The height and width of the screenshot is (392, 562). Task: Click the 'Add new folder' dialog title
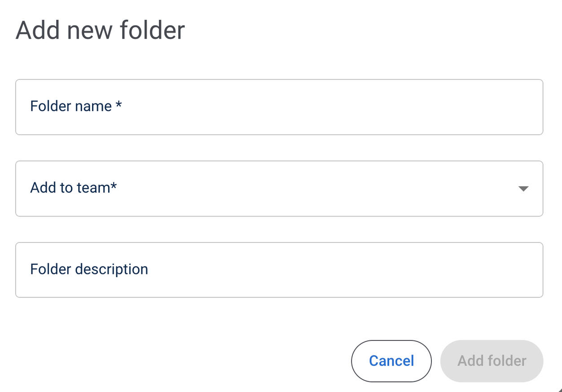coord(100,31)
